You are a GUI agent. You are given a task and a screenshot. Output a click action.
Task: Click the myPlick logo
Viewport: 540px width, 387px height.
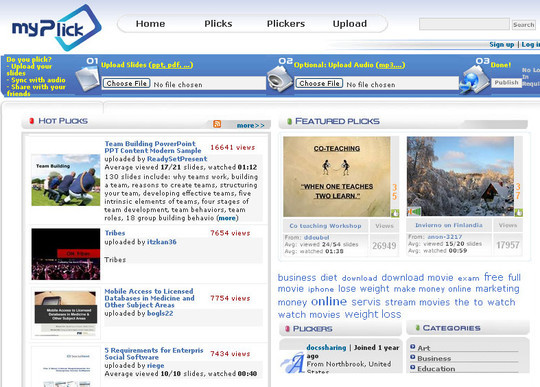(56, 28)
